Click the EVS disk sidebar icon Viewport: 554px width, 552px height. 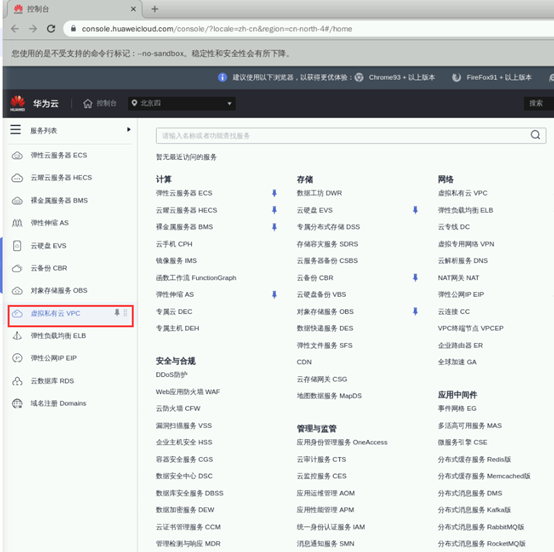pos(17,246)
